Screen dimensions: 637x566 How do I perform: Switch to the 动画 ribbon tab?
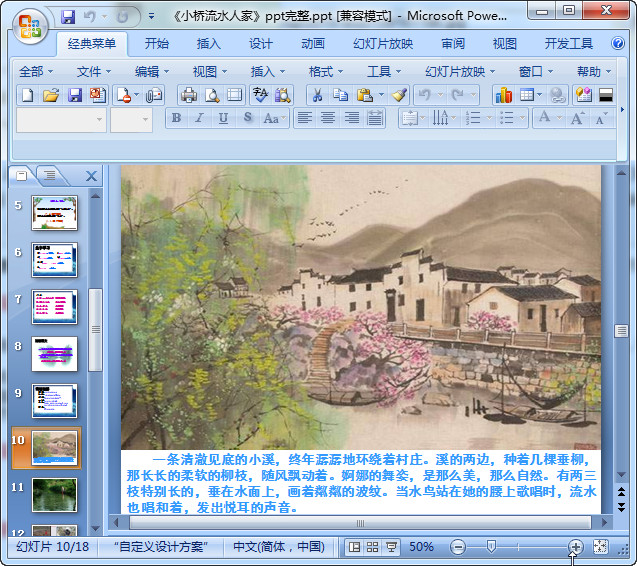pos(312,43)
